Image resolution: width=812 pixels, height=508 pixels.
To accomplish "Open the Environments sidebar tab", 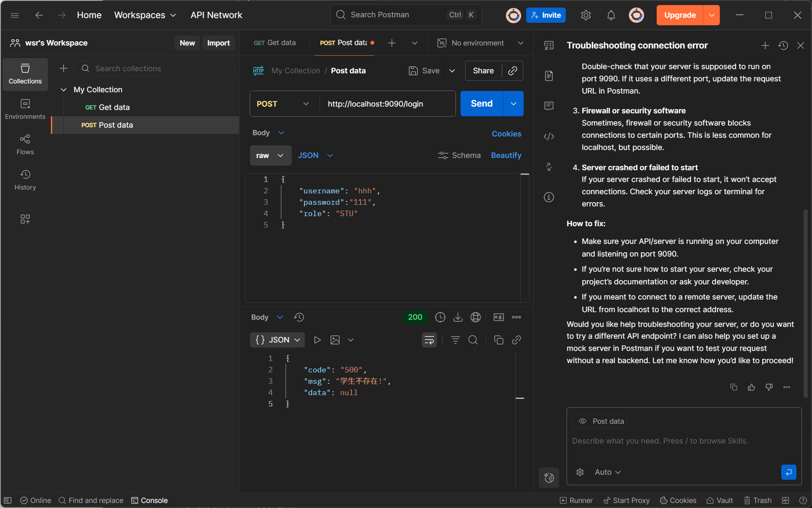I will click(25, 110).
